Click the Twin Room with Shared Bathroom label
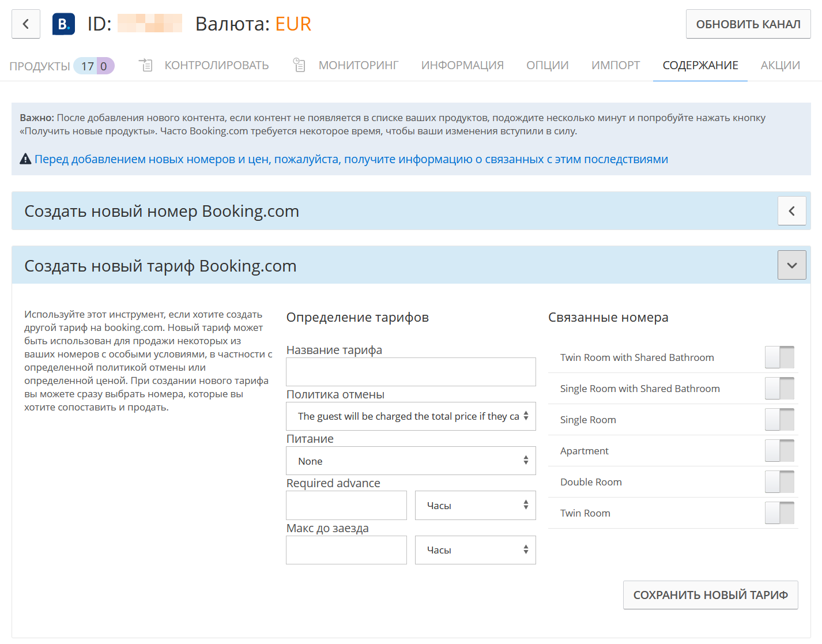Image resolution: width=822 pixels, height=644 pixels. [637, 357]
